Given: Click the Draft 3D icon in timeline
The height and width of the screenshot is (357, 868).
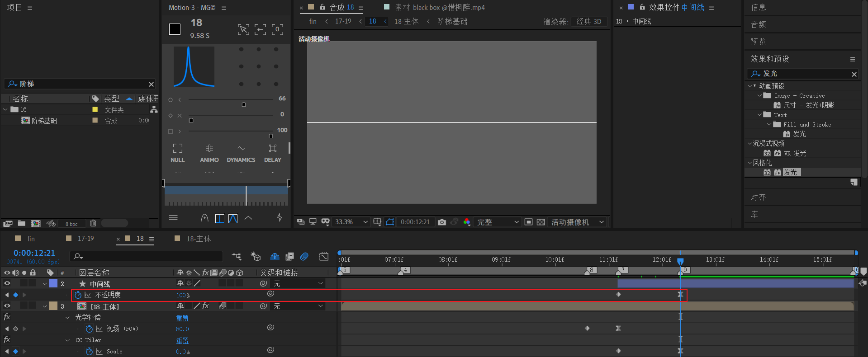Looking at the screenshot, I should (x=256, y=257).
